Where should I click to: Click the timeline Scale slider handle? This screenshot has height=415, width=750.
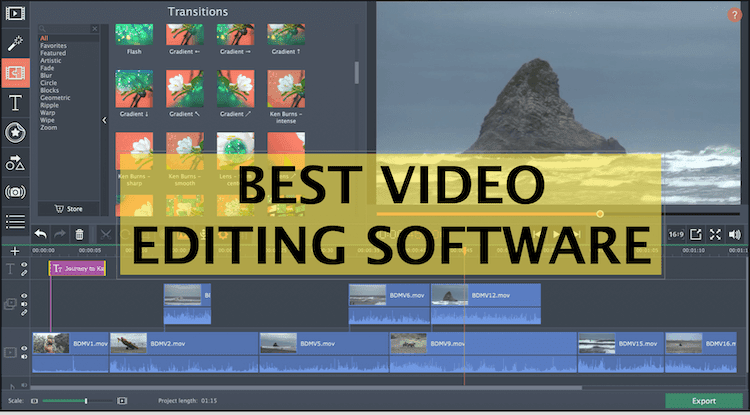pyautogui.click(x=86, y=401)
